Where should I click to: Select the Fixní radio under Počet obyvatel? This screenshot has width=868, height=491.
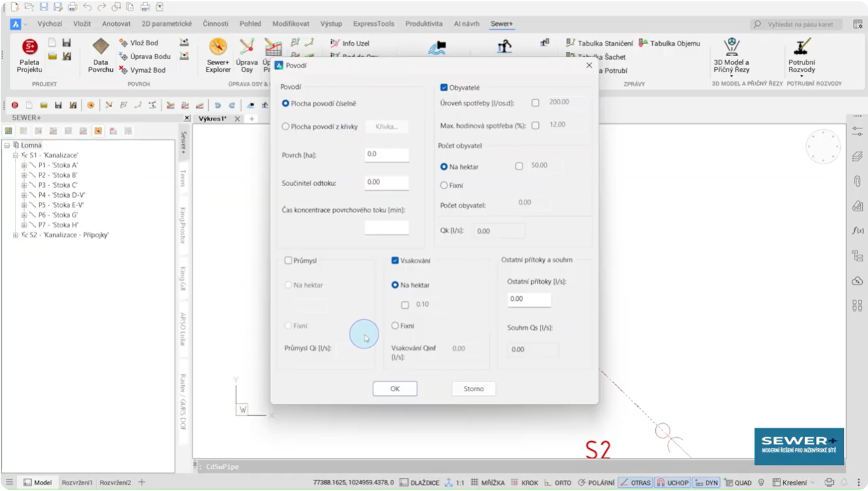point(444,186)
